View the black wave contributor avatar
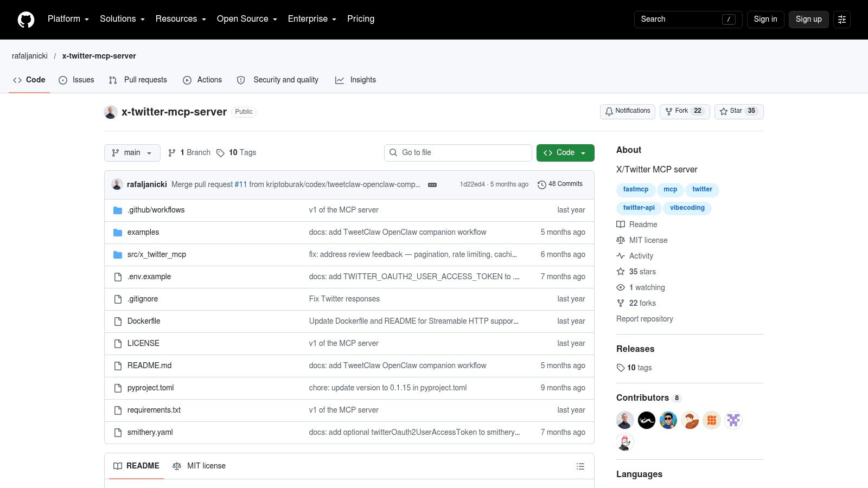Image resolution: width=868 pixels, height=488 pixels. coord(647,420)
